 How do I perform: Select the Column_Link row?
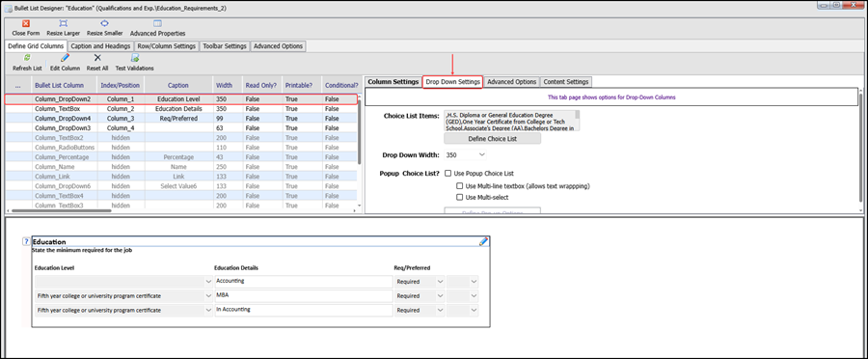[x=181, y=177]
